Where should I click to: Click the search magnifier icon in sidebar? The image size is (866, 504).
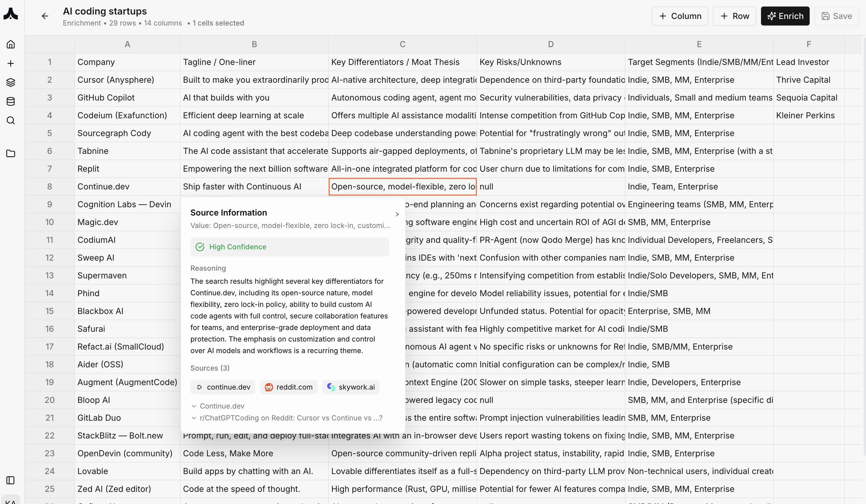tap(11, 121)
